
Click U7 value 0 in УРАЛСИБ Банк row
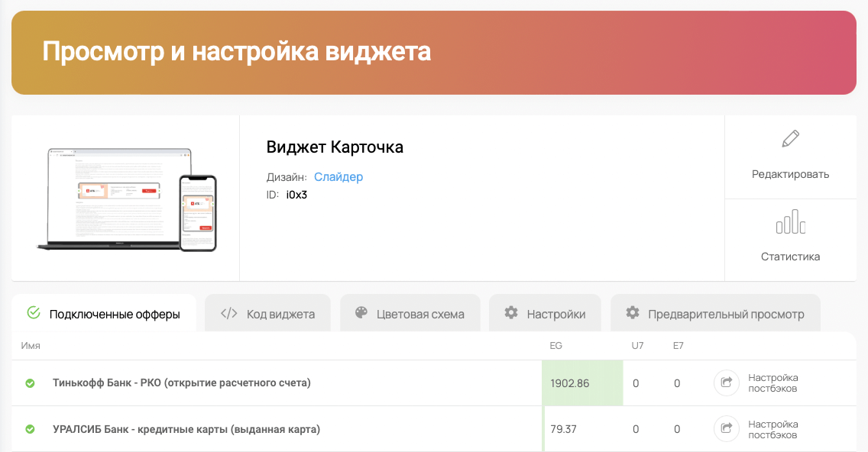point(636,429)
